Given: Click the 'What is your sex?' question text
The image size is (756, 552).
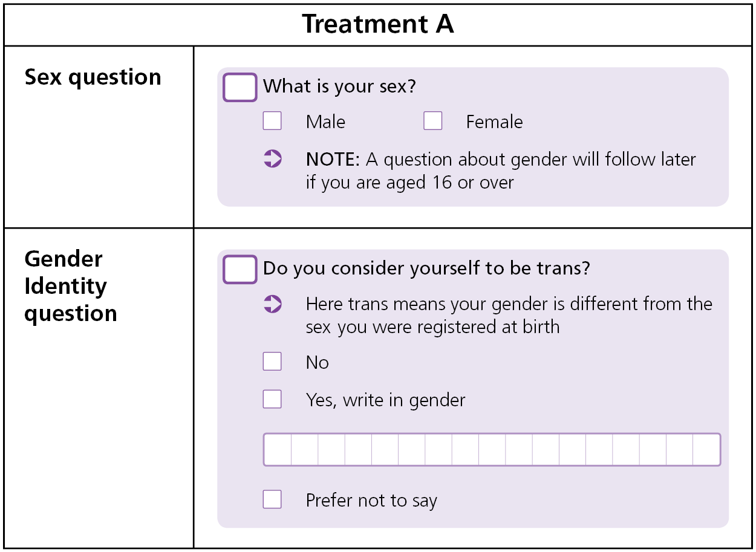Looking at the screenshot, I should click(x=340, y=86).
